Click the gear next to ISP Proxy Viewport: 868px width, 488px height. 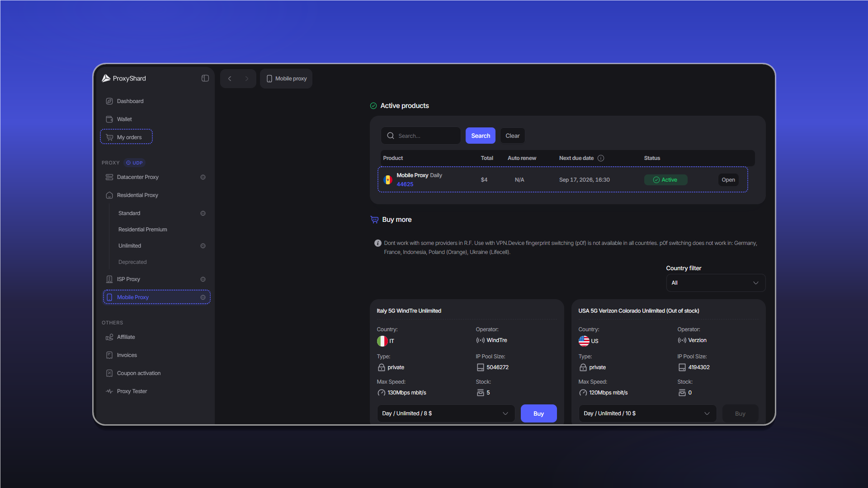coord(203,279)
